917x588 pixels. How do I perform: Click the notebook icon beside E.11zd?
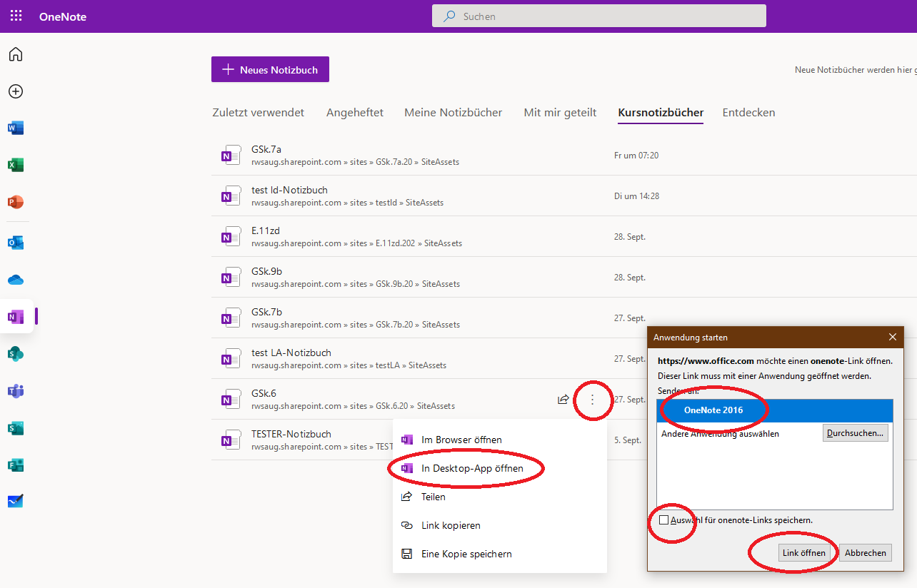pyautogui.click(x=230, y=237)
